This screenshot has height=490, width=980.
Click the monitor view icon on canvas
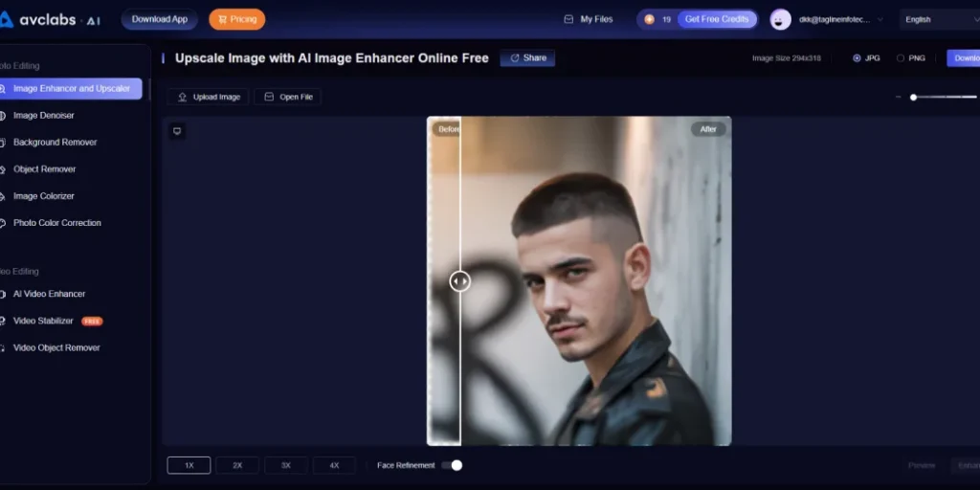(177, 131)
